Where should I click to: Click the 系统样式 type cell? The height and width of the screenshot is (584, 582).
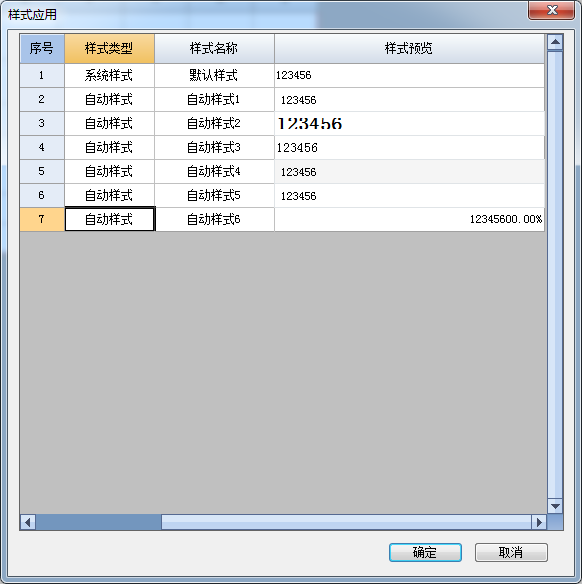(x=109, y=76)
